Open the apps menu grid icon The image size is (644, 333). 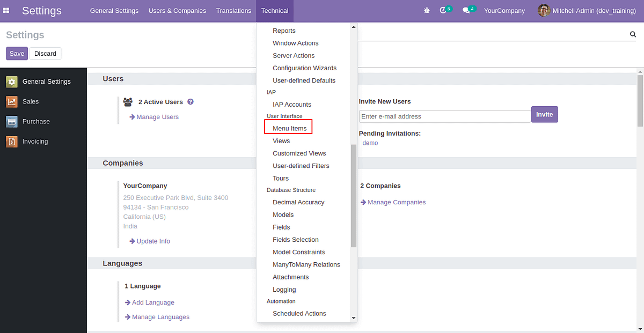pos(6,10)
